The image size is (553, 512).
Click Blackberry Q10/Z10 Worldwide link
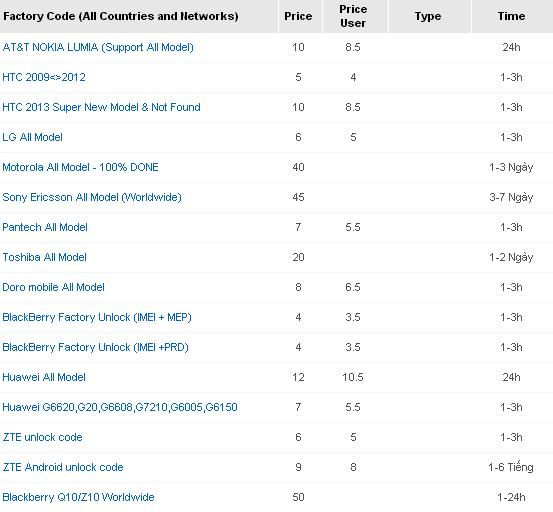[x=78, y=497]
